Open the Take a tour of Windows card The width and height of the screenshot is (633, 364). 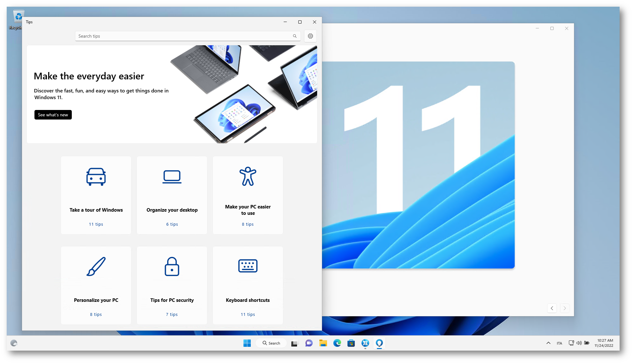(x=96, y=195)
